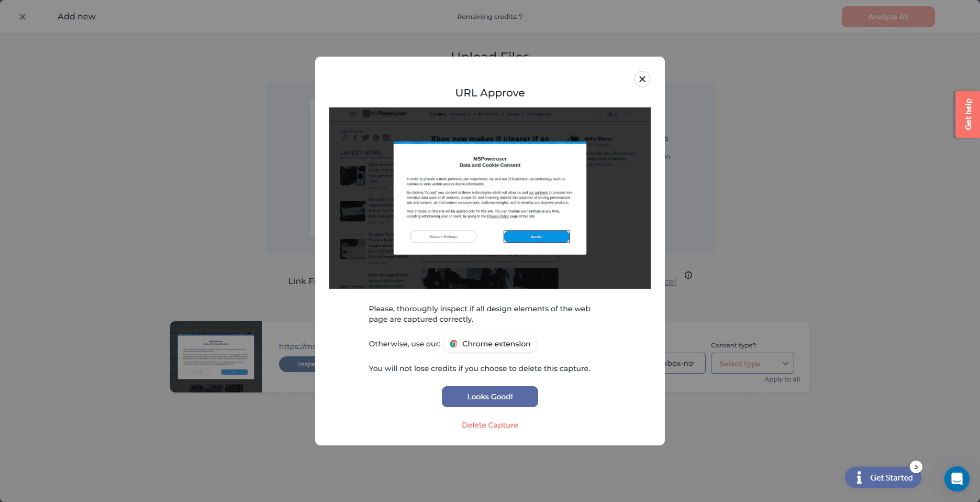Click Remaining credits: 7 text
This screenshot has width=980, height=502.
[x=490, y=17]
